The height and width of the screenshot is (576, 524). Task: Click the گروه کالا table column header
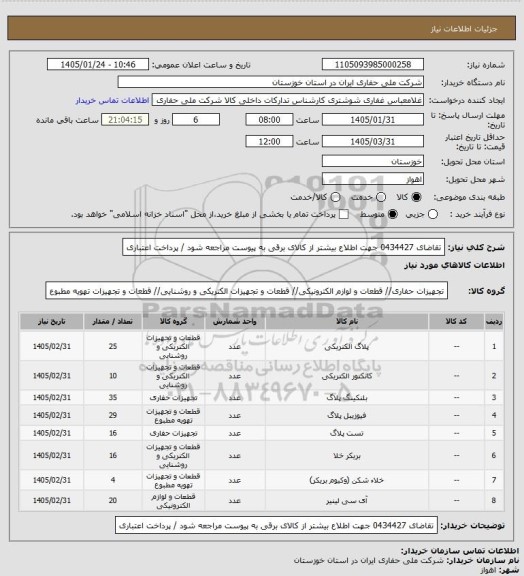coord(173,321)
